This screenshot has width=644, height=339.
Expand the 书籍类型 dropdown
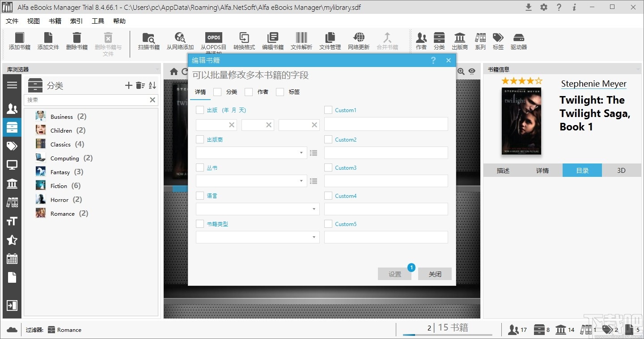(314, 237)
